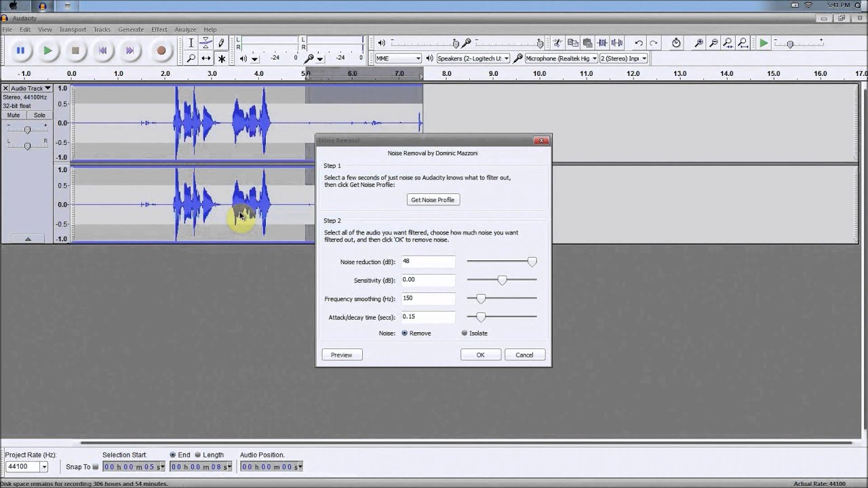
Task: Open the Effect menu
Action: pyautogui.click(x=159, y=29)
